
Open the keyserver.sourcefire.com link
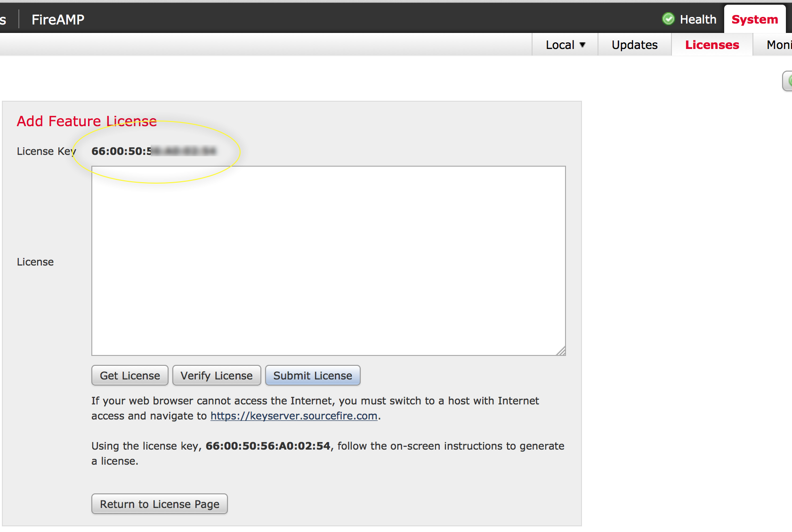[x=294, y=416]
